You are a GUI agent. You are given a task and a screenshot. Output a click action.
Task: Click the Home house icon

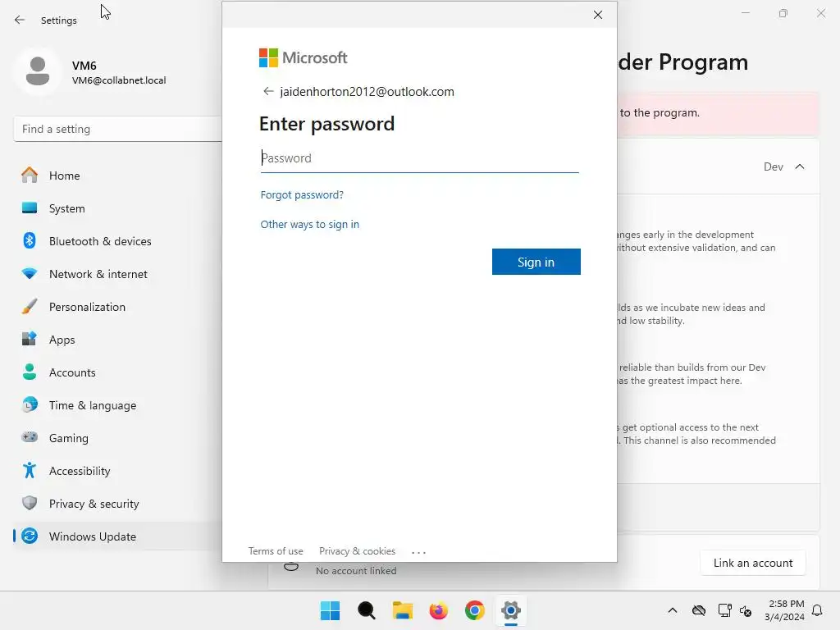point(30,175)
